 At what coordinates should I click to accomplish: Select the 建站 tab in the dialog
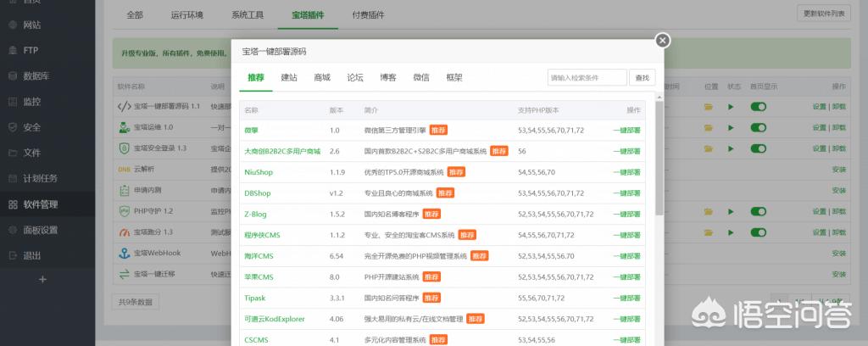289,78
